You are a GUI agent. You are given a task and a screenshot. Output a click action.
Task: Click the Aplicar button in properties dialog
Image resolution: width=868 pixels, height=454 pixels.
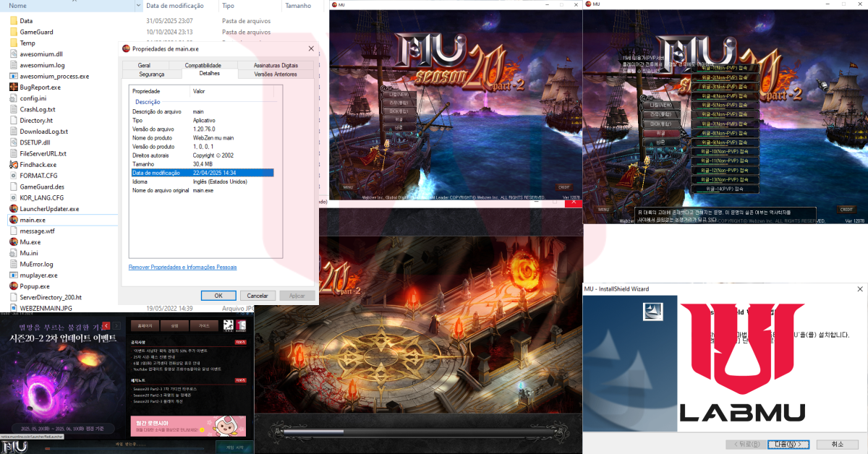(x=297, y=296)
